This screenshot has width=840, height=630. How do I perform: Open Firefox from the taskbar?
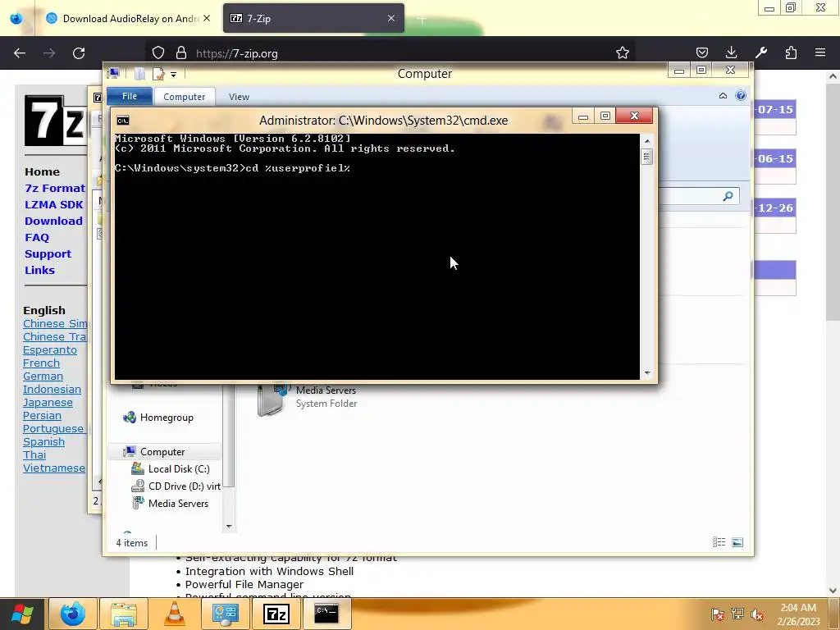pos(73,614)
